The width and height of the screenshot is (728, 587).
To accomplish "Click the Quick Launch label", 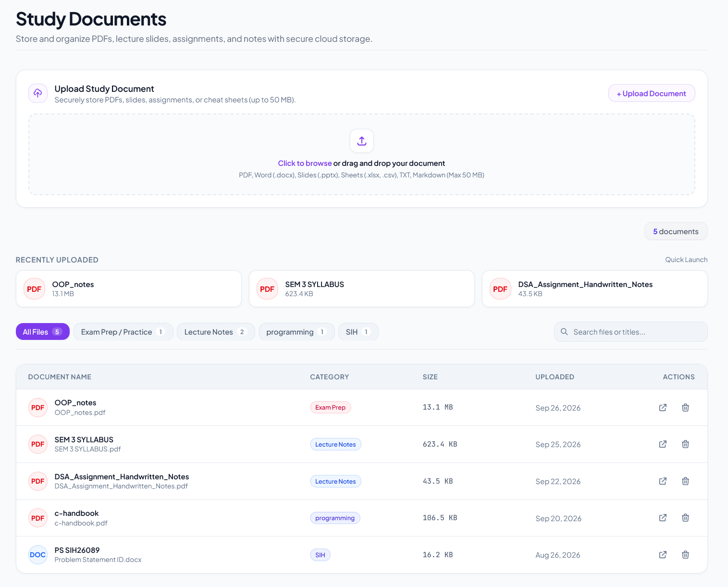I will (686, 260).
